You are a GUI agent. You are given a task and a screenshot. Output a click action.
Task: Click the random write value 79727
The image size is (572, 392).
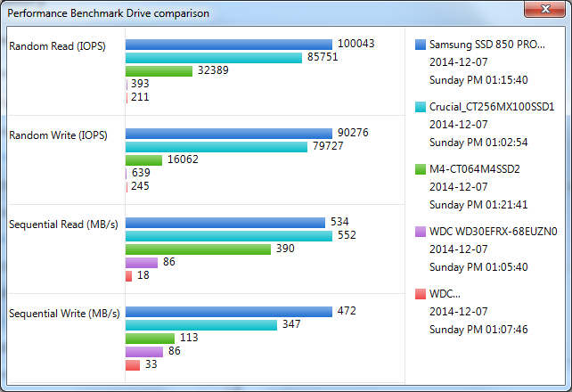pyautogui.click(x=328, y=146)
